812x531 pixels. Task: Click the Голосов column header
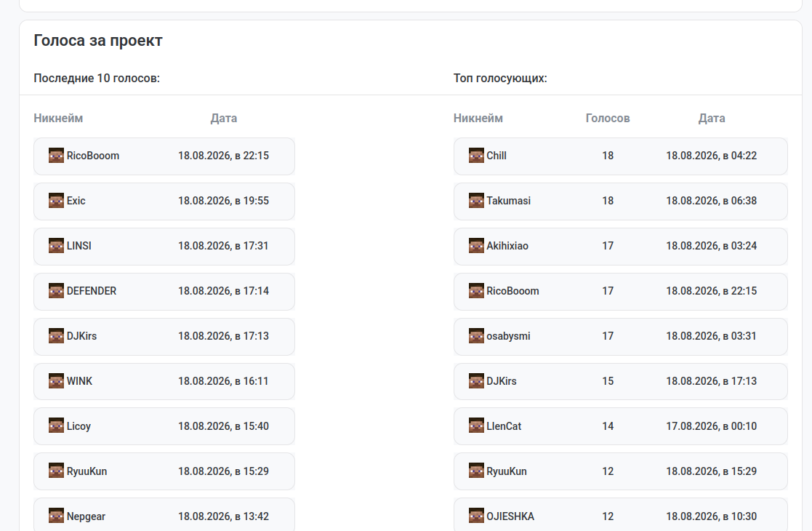[x=608, y=118]
